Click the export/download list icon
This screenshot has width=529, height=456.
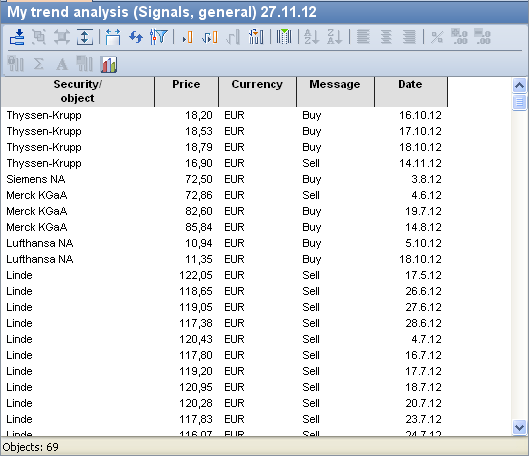[x=17, y=37]
